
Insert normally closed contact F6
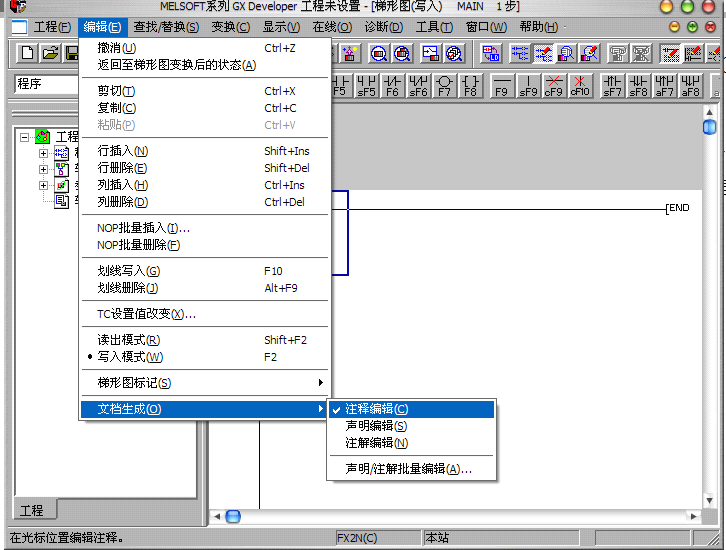pos(392,86)
